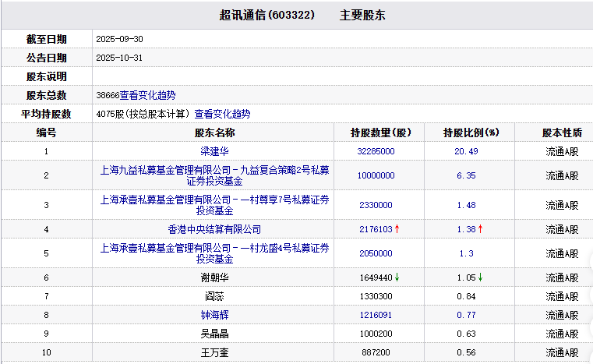Screen dimensions: 593x364
Task: Click the 32285000 share quantity value
Action: (x=376, y=151)
